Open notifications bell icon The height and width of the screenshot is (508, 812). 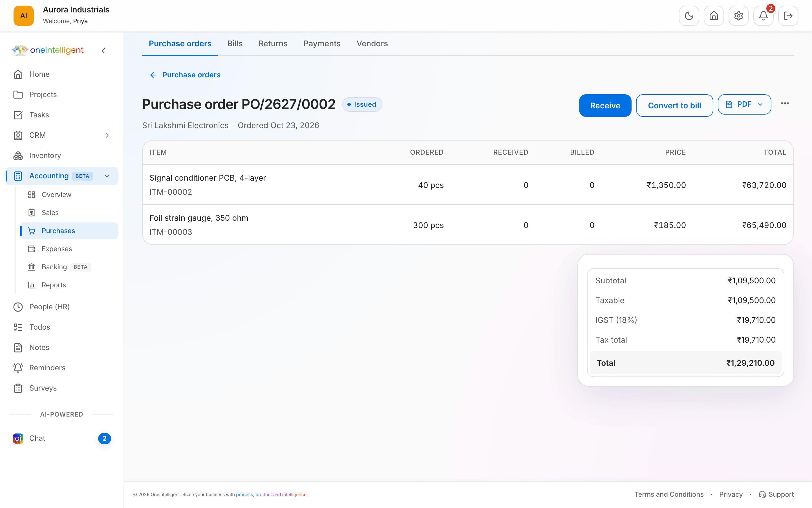[763, 16]
